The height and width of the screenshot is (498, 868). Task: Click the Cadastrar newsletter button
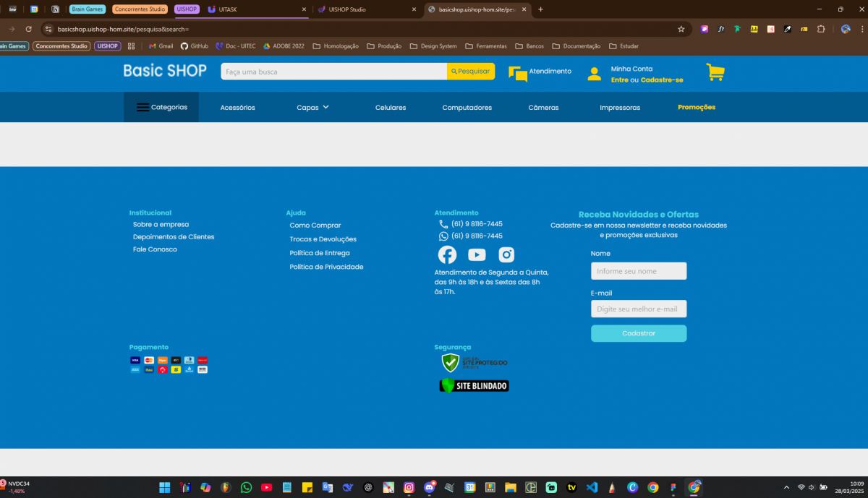(x=639, y=333)
